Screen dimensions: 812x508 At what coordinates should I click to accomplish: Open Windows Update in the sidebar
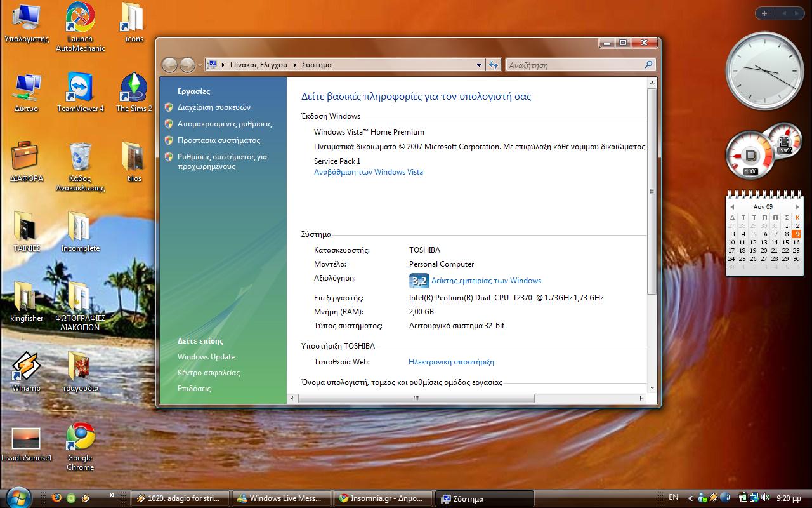[206, 357]
